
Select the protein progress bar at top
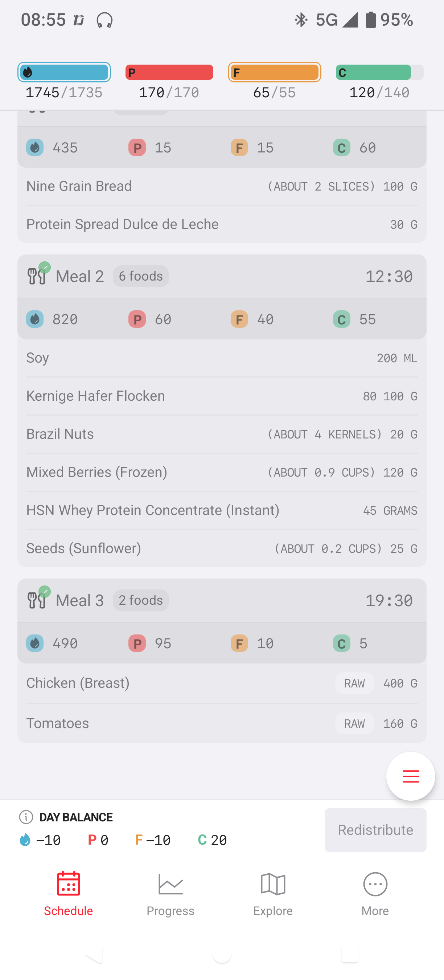[x=169, y=72]
